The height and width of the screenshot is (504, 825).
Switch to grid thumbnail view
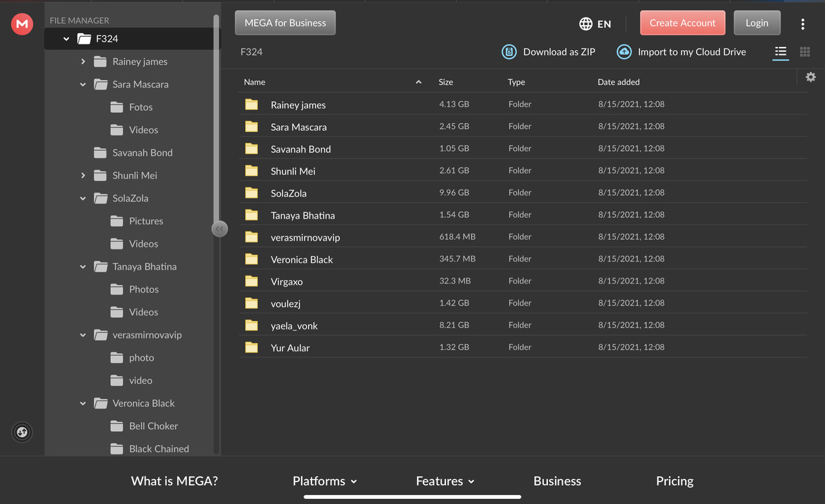click(805, 52)
